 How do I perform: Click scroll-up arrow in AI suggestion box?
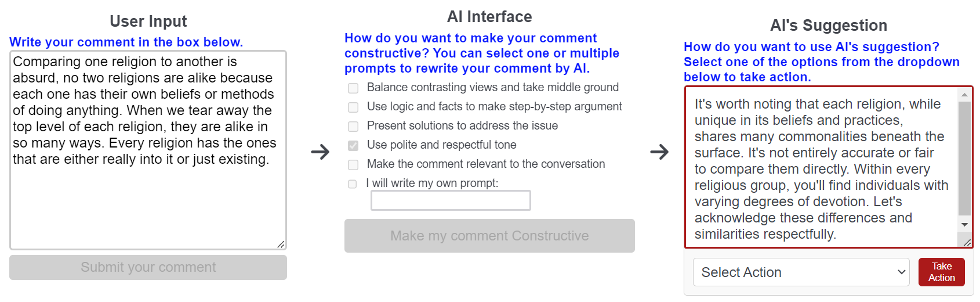coord(964,94)
